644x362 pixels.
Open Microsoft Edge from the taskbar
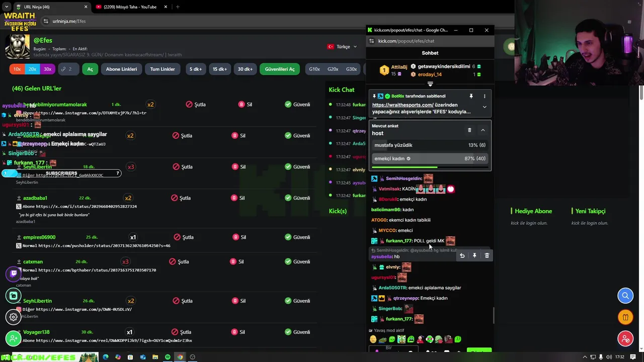105,357
